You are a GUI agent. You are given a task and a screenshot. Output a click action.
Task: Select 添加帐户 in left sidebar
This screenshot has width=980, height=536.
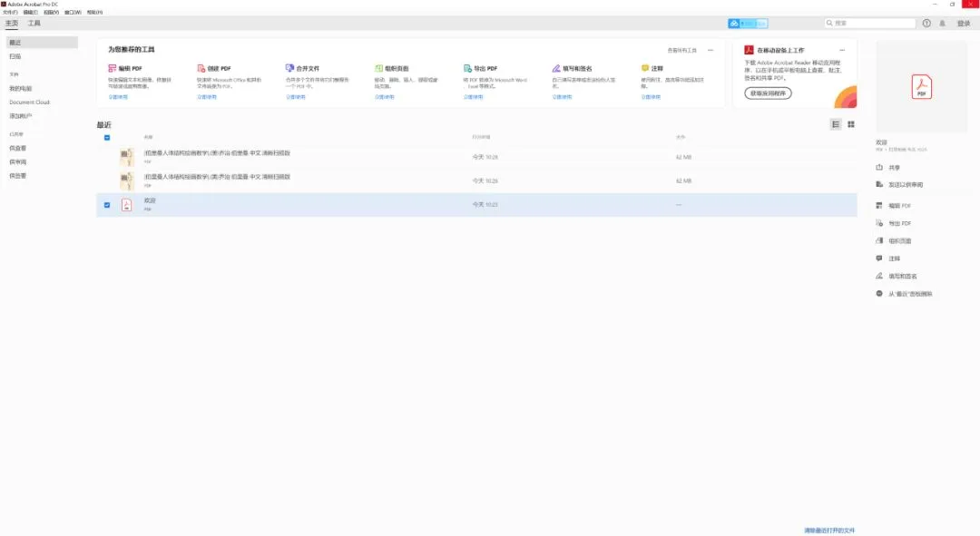tap(21, 116)
